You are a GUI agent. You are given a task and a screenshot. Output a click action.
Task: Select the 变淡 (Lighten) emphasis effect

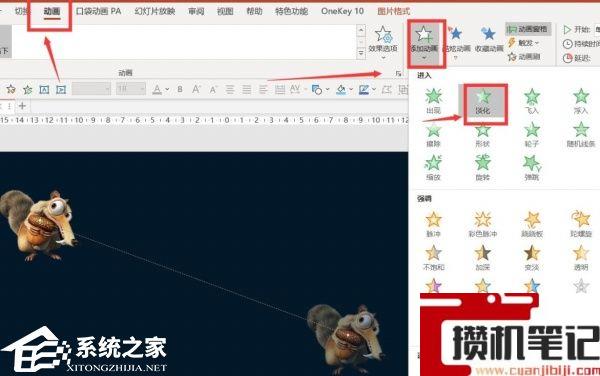click(x=532, y=257)
